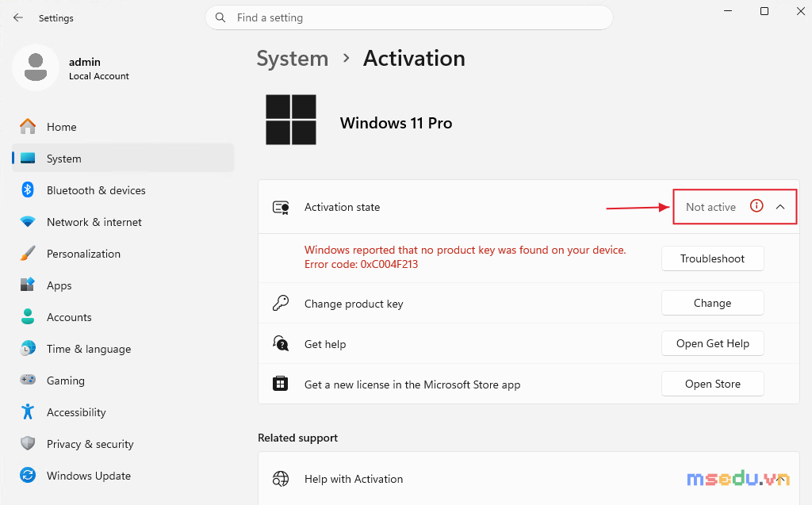
Task: Click the red info icon beside Not active
Action: pos(756,206)
